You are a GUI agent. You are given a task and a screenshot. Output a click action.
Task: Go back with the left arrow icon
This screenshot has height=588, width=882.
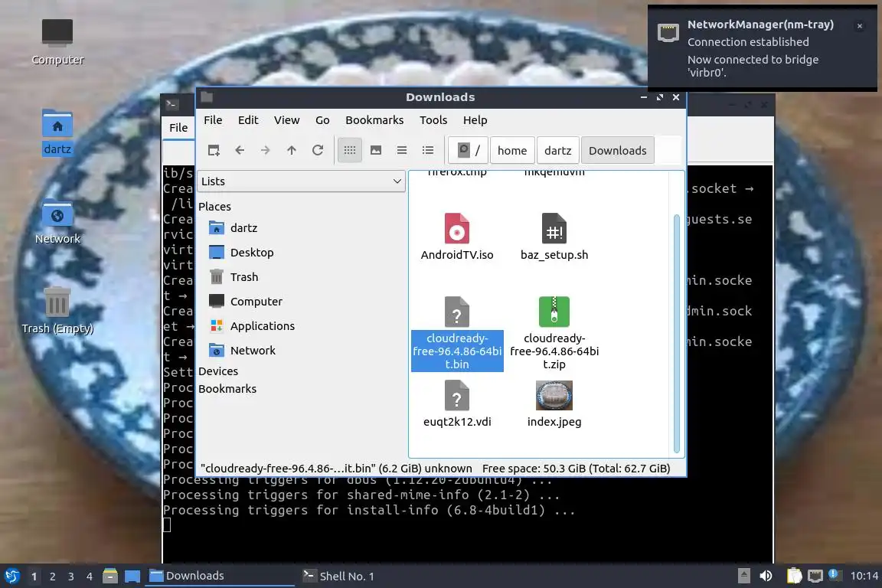click(240, 150)
